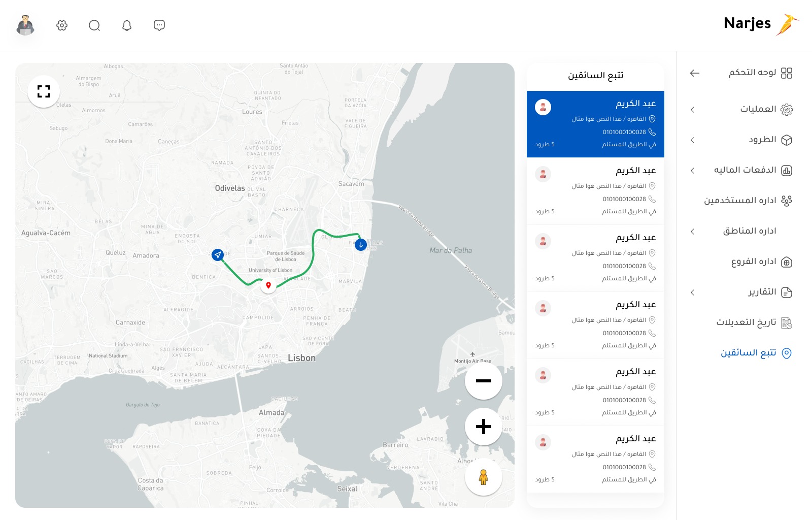This screenshot has height=520, width=812.
Task: Expand the التقارير menu chevron
Action: pyautogui.click(x=693, y=292)
